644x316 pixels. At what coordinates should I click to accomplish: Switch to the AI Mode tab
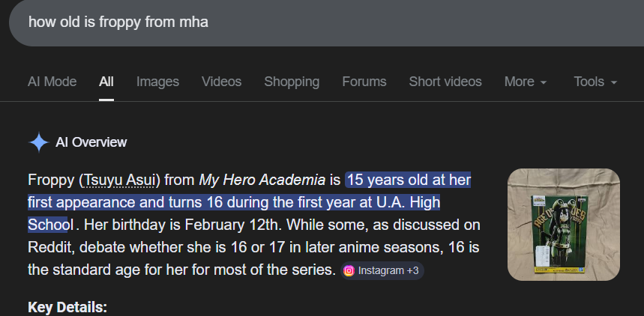52,82
